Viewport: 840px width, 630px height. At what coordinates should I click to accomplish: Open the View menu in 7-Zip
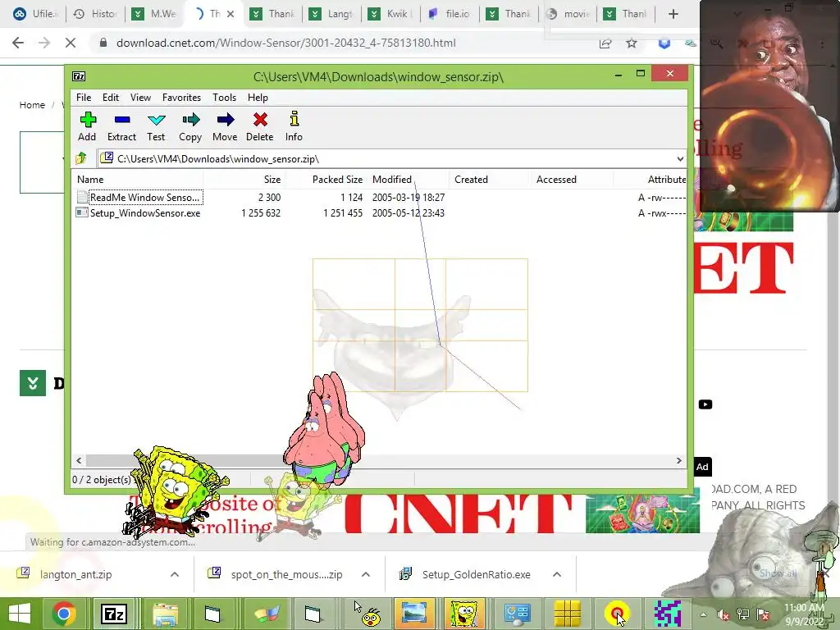pos(140,98)
